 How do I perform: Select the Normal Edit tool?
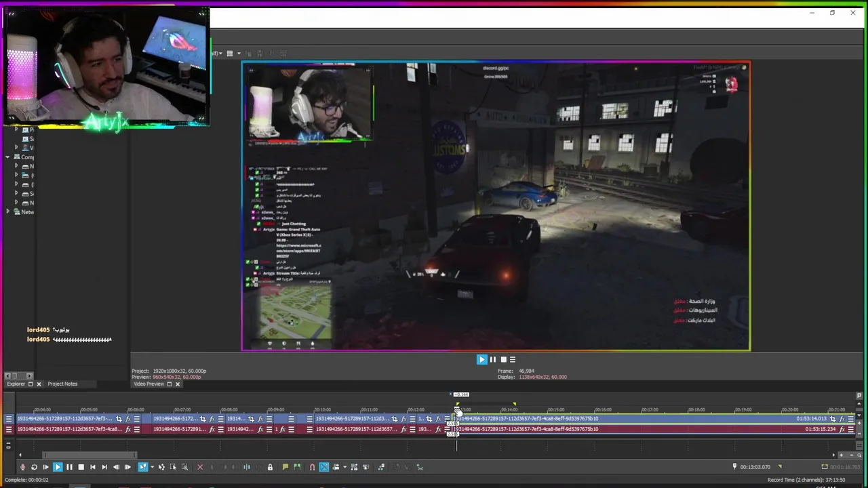142,467
